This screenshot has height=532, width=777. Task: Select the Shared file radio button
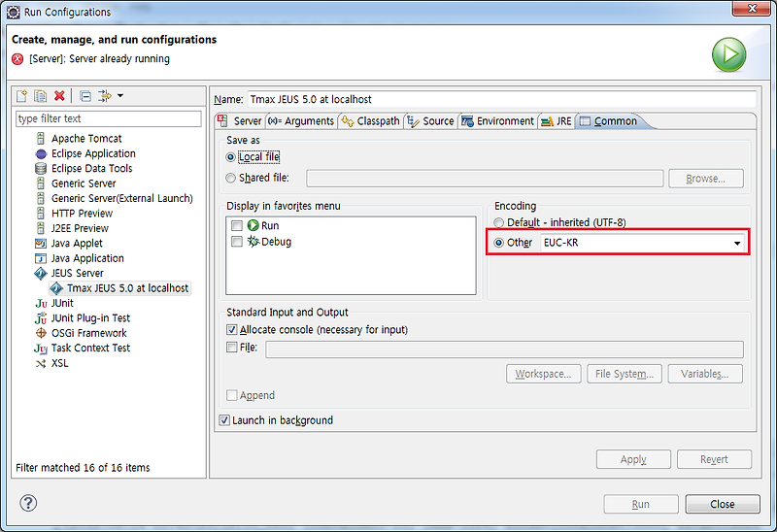pyautogui.click(x=230, y=178)
